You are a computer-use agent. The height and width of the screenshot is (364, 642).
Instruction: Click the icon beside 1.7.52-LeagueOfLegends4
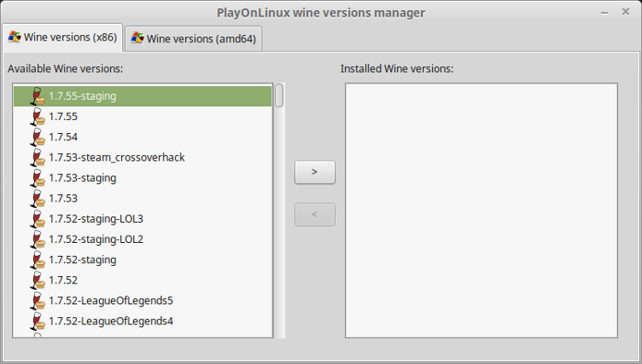click(x=38, y=322)
